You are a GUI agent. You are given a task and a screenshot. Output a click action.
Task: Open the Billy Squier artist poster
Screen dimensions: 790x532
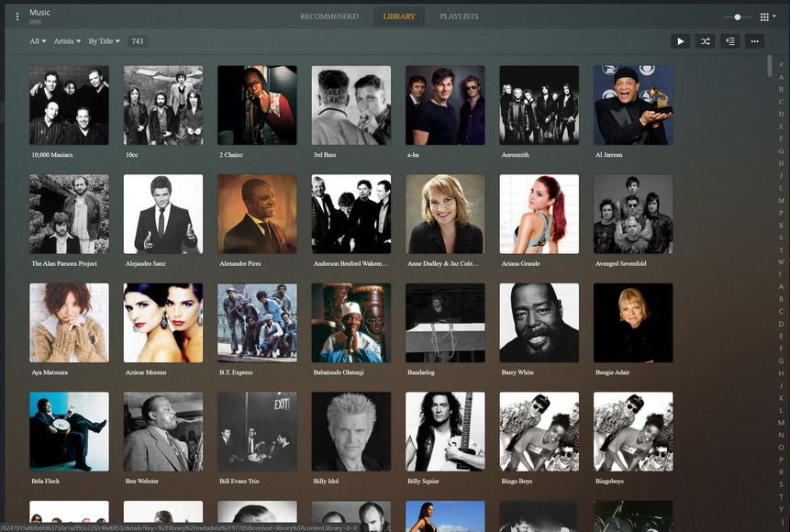coord(445,432)
